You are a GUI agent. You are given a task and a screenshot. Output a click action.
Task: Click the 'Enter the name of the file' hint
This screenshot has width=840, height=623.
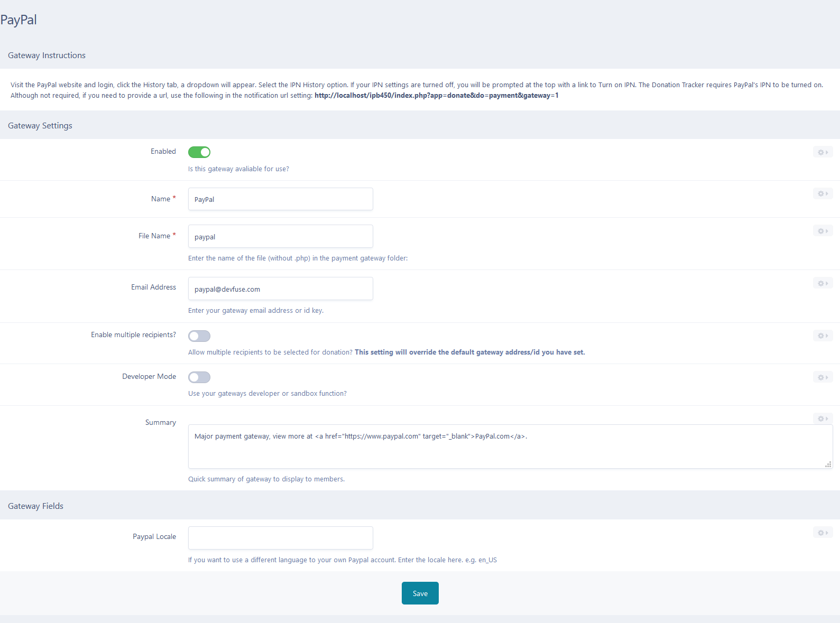click(298, 258)
